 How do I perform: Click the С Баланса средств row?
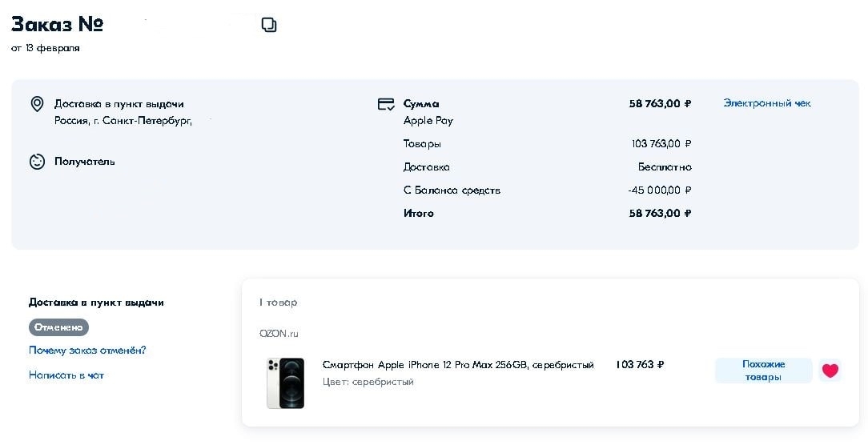[452, 190]
